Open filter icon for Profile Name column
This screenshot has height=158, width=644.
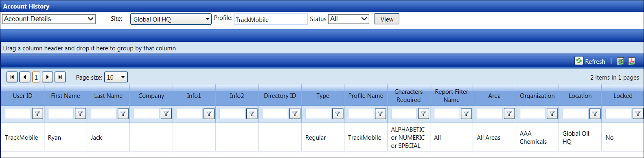(x=380, y=114)
